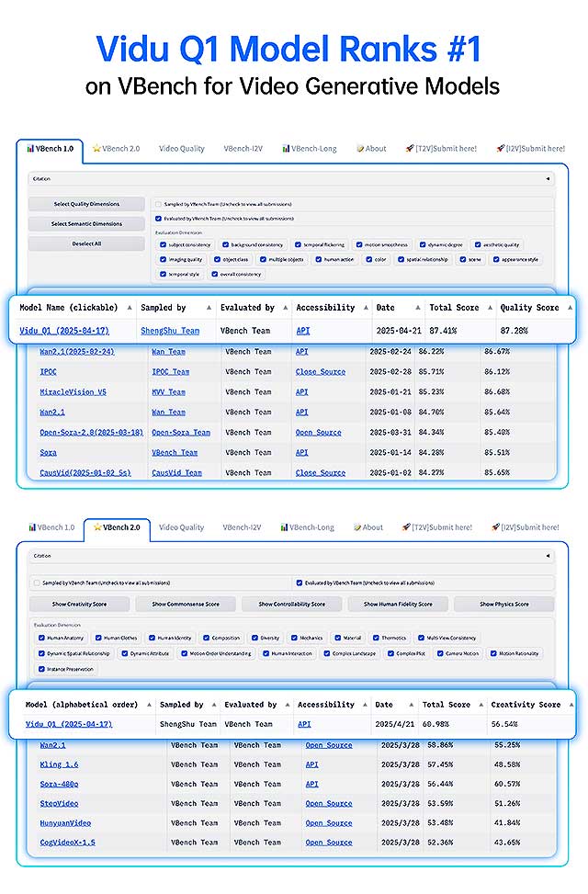Open the [T2V]Submit here! tab in VBench 1.0 panel

point(441,148)
